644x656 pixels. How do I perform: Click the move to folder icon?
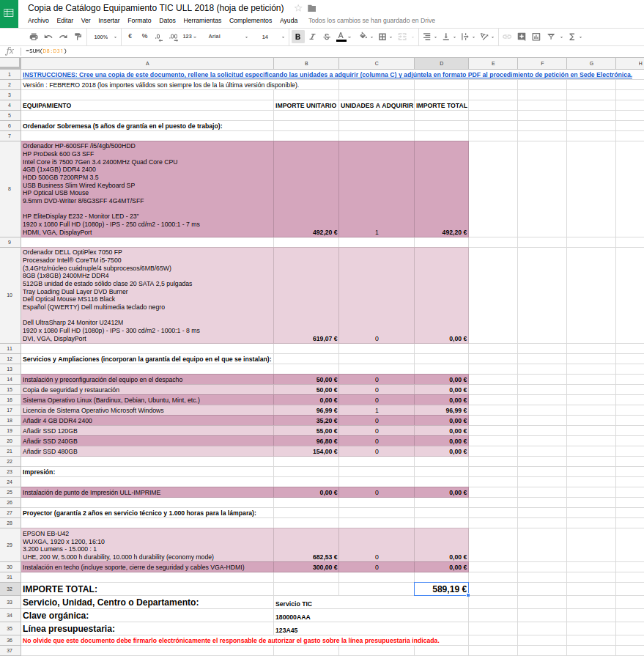pos(312,8)
